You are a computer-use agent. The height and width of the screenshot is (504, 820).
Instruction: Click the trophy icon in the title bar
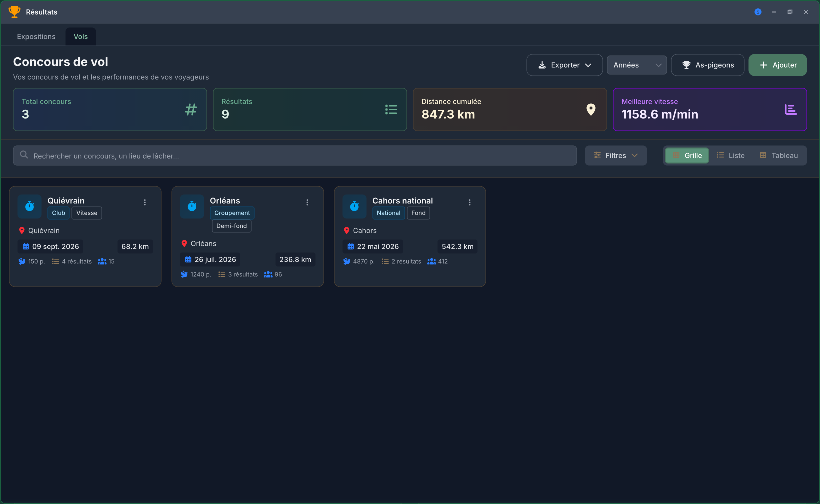14,12
